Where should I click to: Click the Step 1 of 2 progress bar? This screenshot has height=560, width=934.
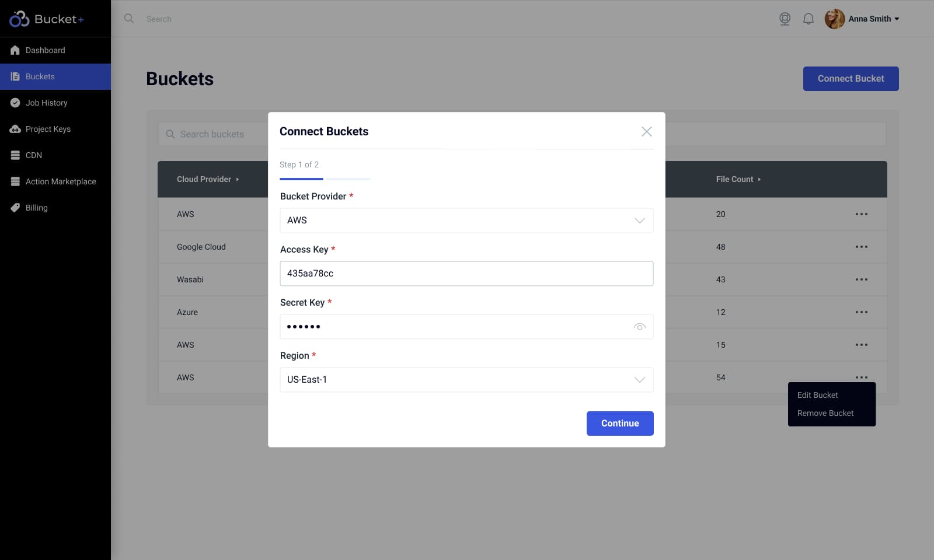(x=325, y=178)
